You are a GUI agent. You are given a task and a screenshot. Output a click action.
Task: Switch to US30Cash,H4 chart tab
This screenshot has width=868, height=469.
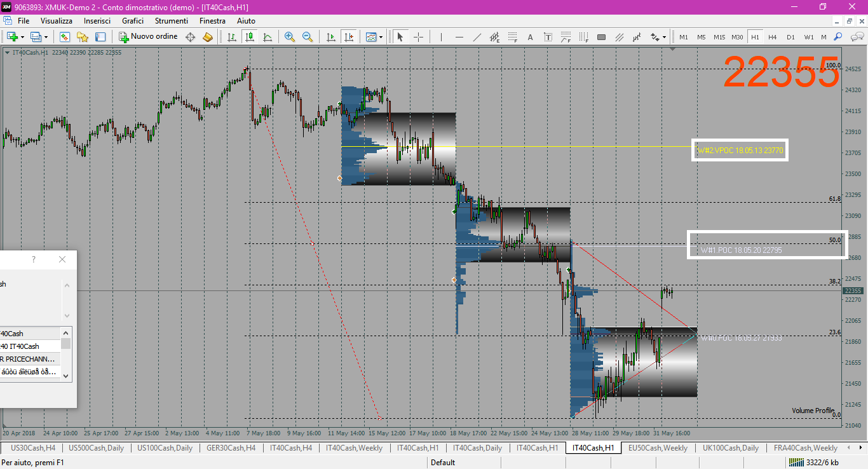(32, 448)
